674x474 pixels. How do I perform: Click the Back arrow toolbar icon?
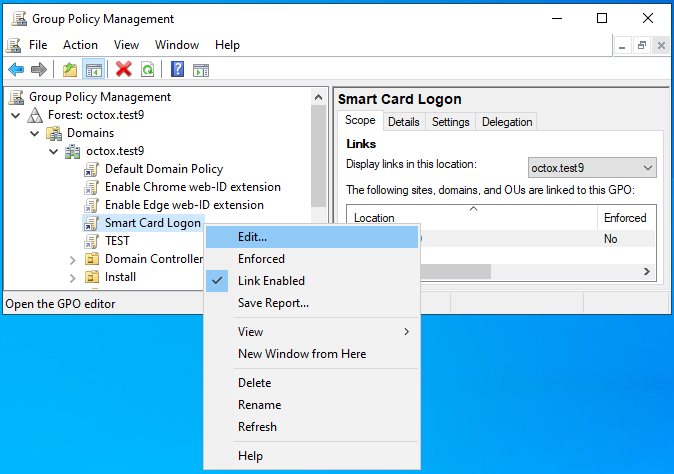(16, 69)
